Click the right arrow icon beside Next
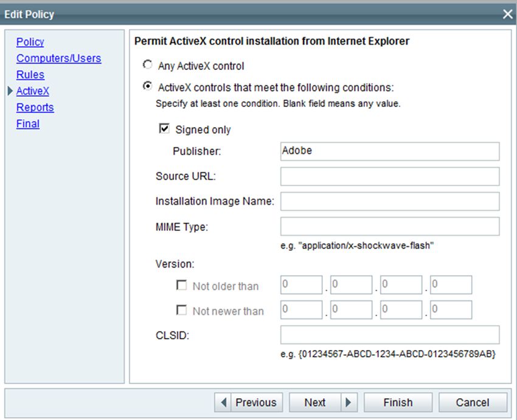The width and height of the screenshot is (517, 420). pyautogui.click(x=348, y=402)
